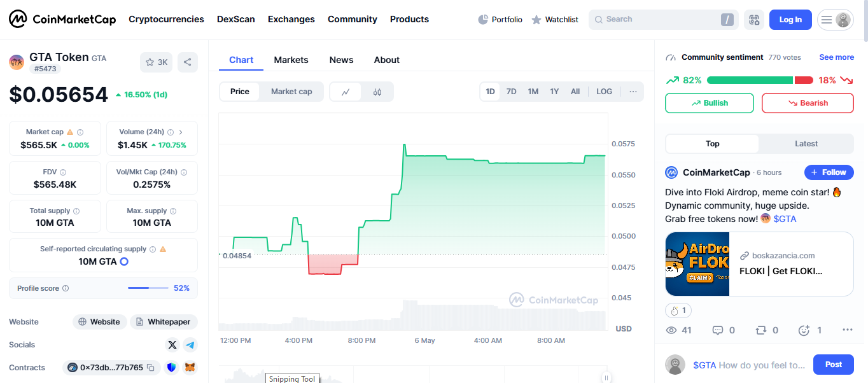
Task: Set chart range to 1M
Action: [533, 92]
